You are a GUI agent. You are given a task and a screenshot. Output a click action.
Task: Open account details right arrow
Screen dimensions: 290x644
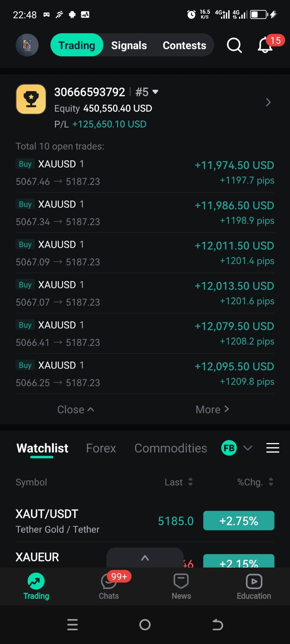click(268, 102)
